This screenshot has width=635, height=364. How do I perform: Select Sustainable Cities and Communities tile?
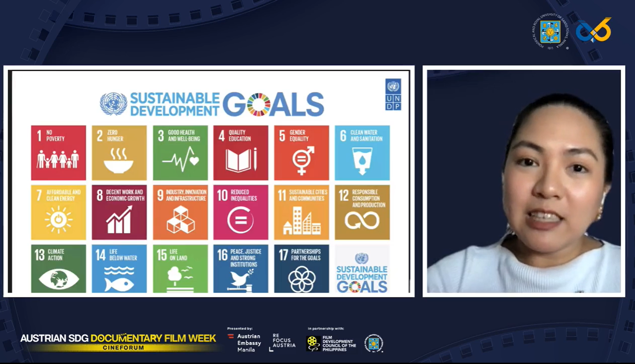pos(301,212)
